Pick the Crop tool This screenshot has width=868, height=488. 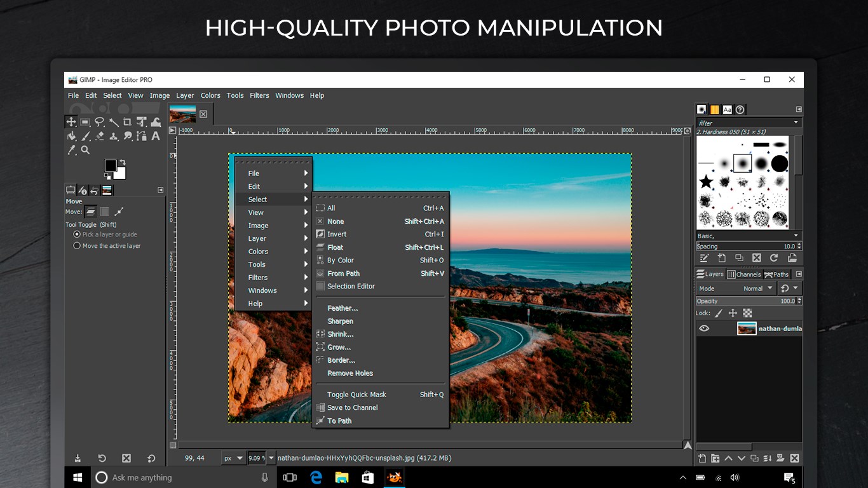pyautogui.click(x=127, y=122)
